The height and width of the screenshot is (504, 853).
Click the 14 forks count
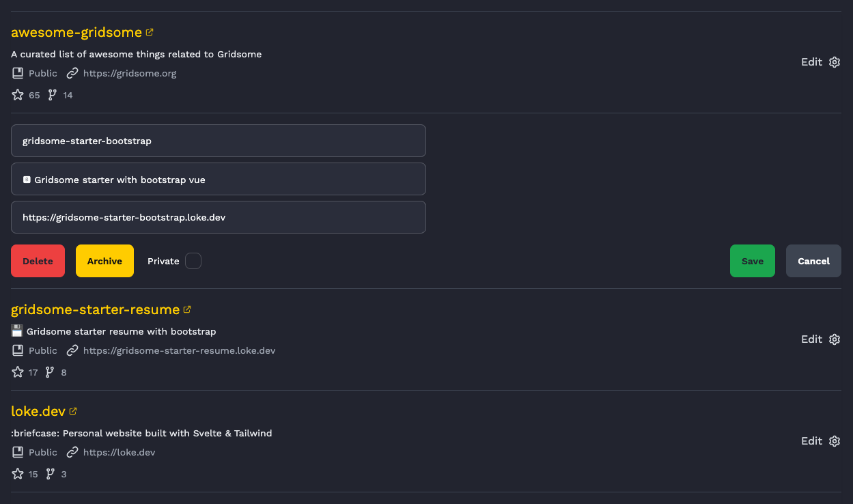[68, 95]
